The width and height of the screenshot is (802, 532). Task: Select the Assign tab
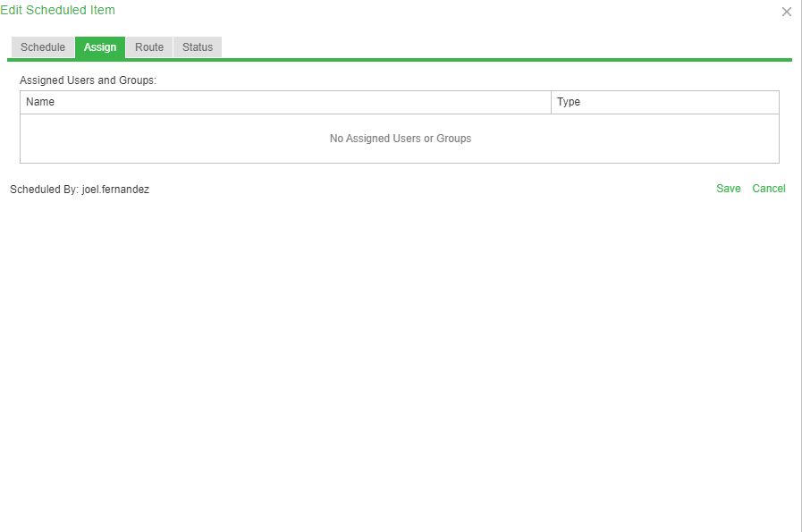pyautogui.click(x=100, y=47)
